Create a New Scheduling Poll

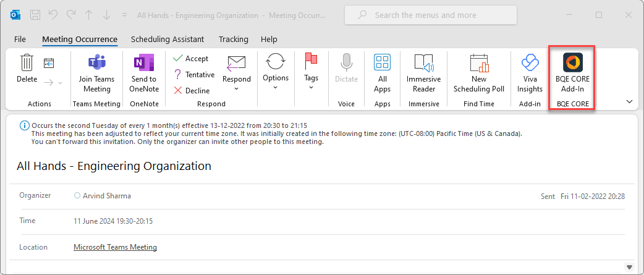479,74
